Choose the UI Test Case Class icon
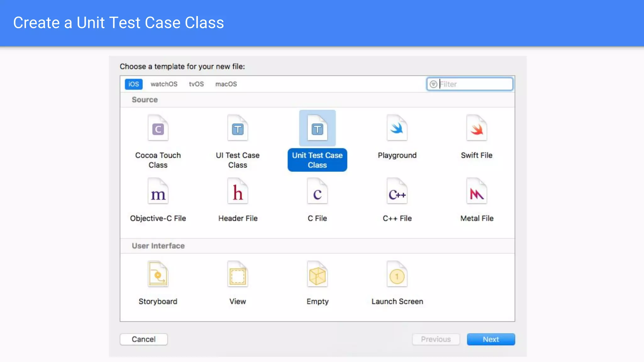 point(237,128)
